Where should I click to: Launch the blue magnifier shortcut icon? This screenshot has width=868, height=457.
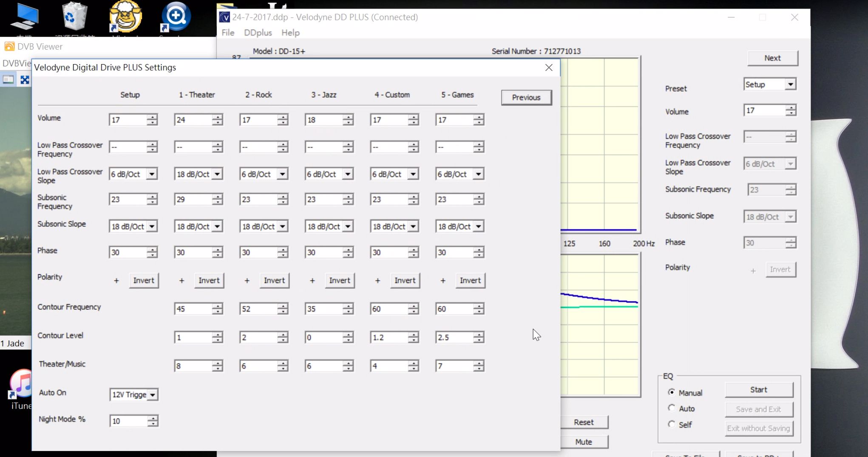click(x=176, y=16)
